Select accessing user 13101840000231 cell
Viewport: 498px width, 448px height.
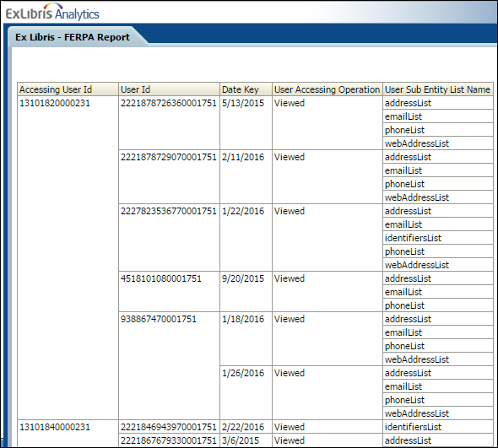[68, 434]
